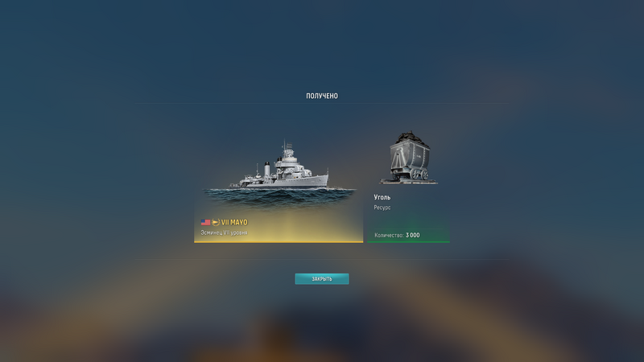Select the coal cart reward image
The image size is (644, 362).
pyautogui.click(x=409, y=157)
